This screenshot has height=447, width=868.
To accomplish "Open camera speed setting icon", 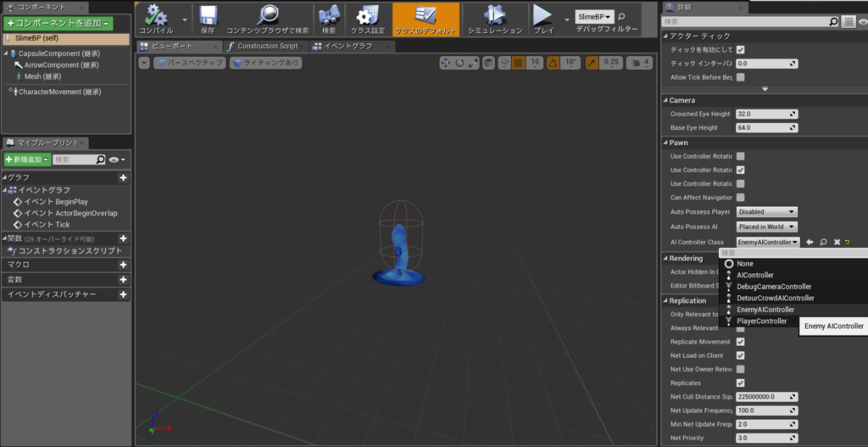I will point(639,63).
